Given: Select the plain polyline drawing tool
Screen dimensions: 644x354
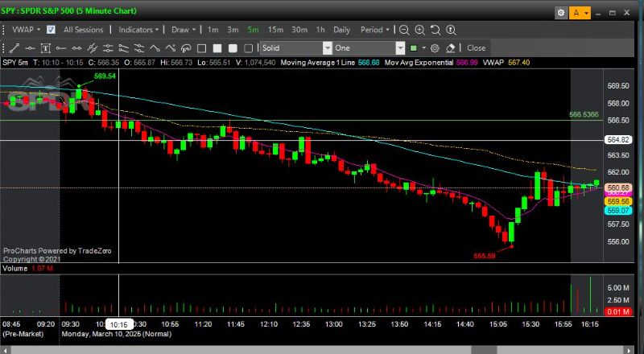Looking at the screenshot, I should (155, 48).
